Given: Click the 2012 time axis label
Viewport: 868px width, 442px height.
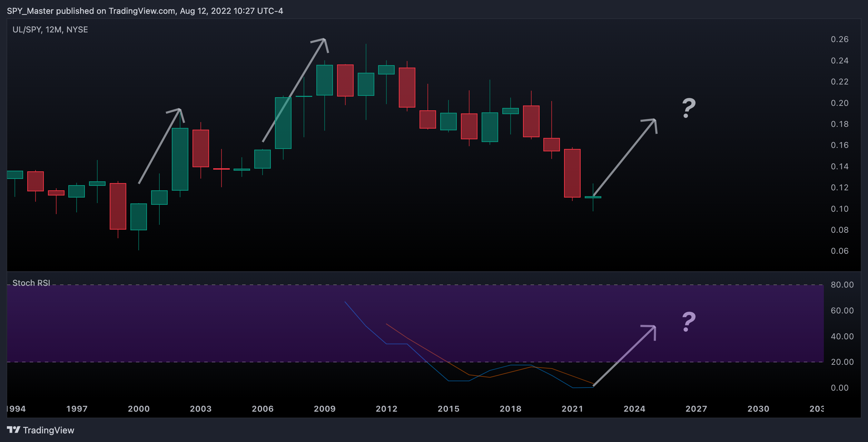Looking at the screenshot, I should pos(386,409).
